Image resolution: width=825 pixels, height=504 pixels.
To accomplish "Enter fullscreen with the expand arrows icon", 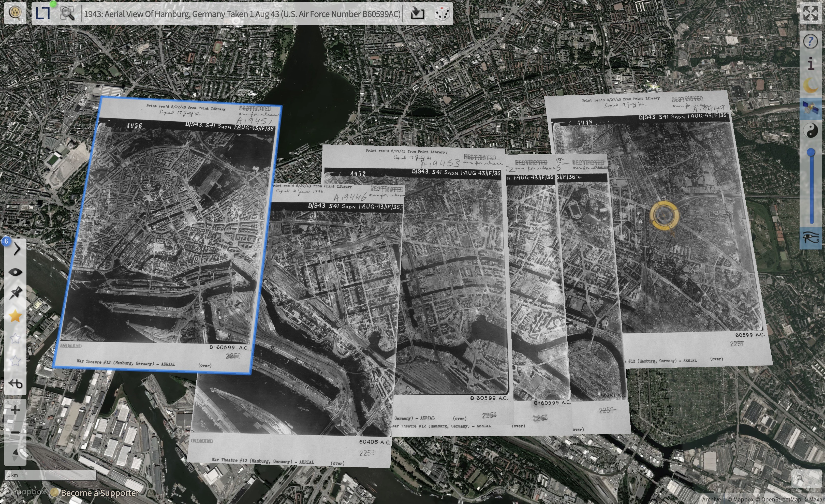I will [x=811, y=13].
